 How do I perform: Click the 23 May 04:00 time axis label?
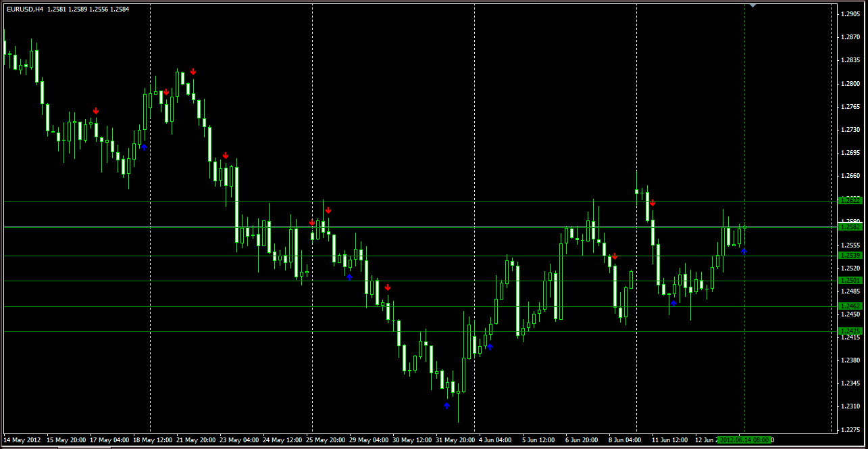[x=239, y=440]
